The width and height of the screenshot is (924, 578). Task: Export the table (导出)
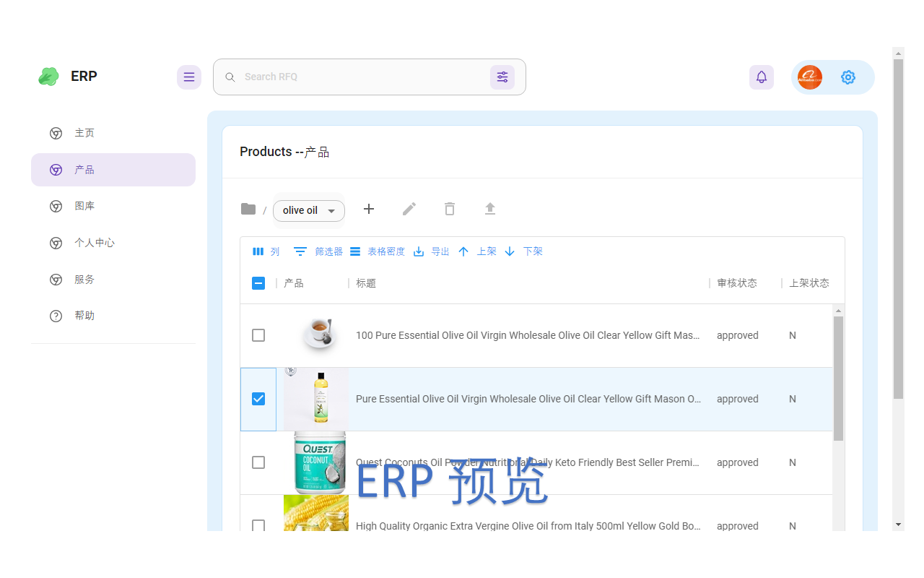coord(431,251)
